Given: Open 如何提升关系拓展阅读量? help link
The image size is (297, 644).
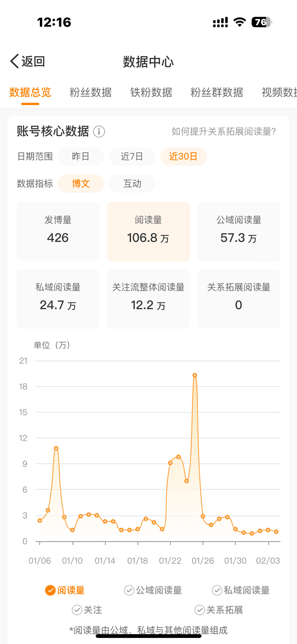Looking at the screenshot, I should tap(224, 131).
